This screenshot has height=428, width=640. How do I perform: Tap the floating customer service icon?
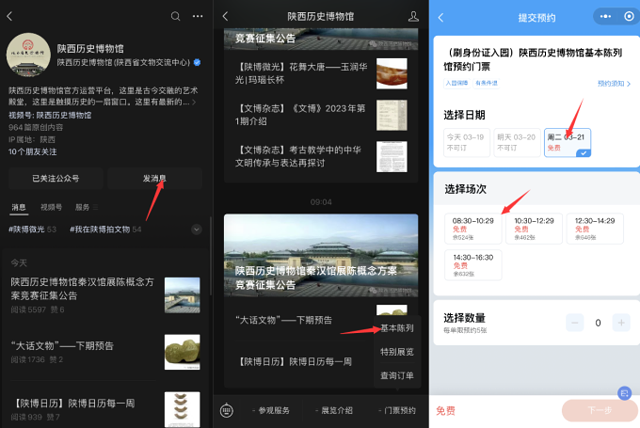[625, 393]
